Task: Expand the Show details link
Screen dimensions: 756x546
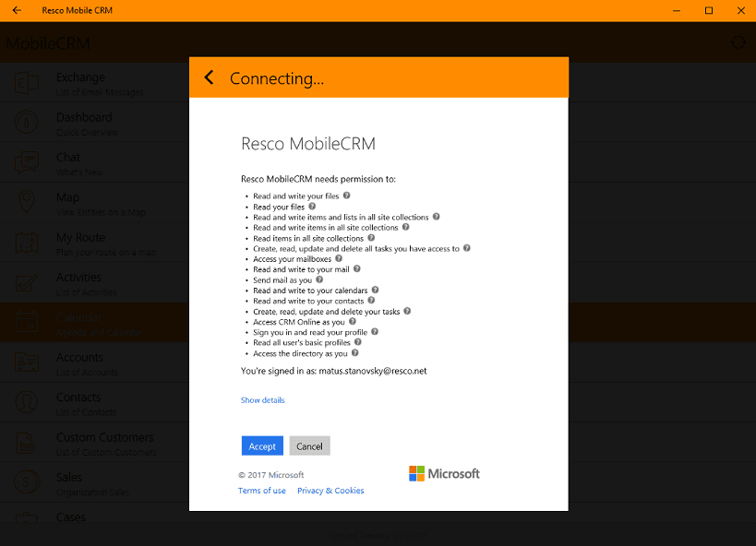Action: click(262, 400)
